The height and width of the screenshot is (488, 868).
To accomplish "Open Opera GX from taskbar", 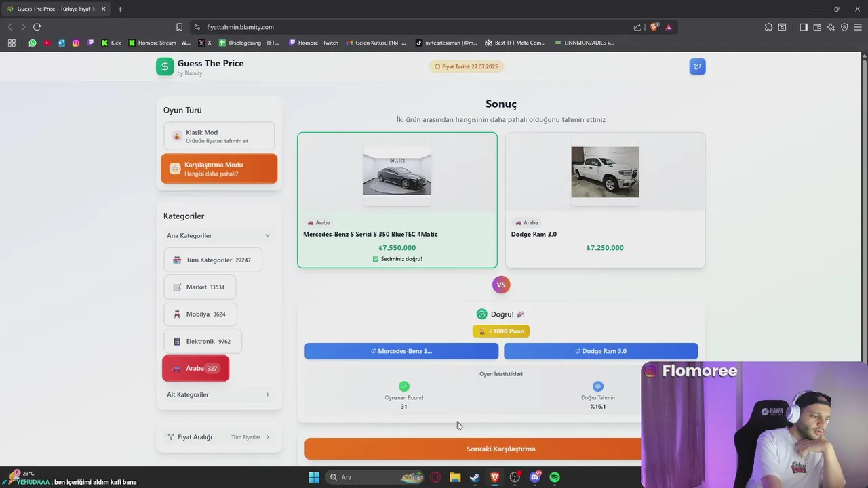I will click(435, 477).
